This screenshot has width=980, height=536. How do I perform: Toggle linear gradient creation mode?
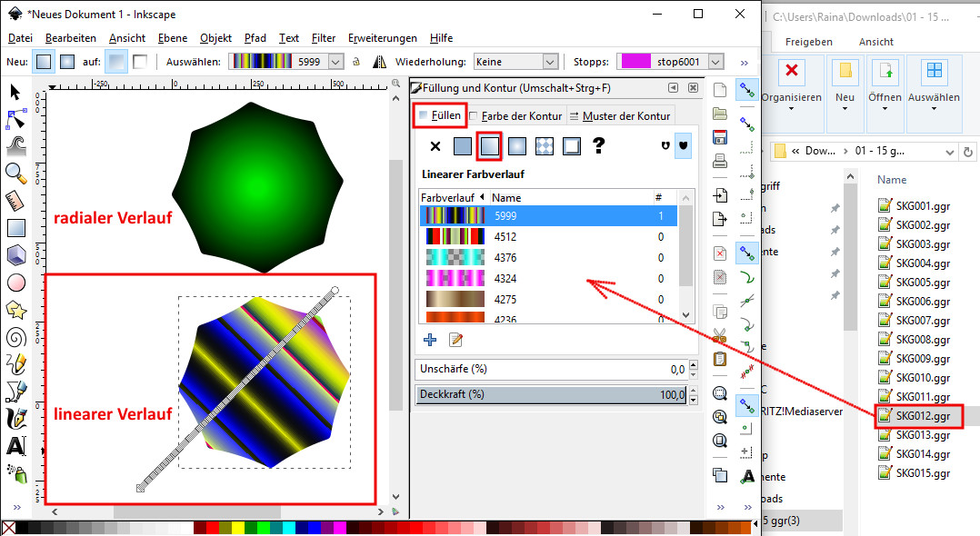(43, 62)
